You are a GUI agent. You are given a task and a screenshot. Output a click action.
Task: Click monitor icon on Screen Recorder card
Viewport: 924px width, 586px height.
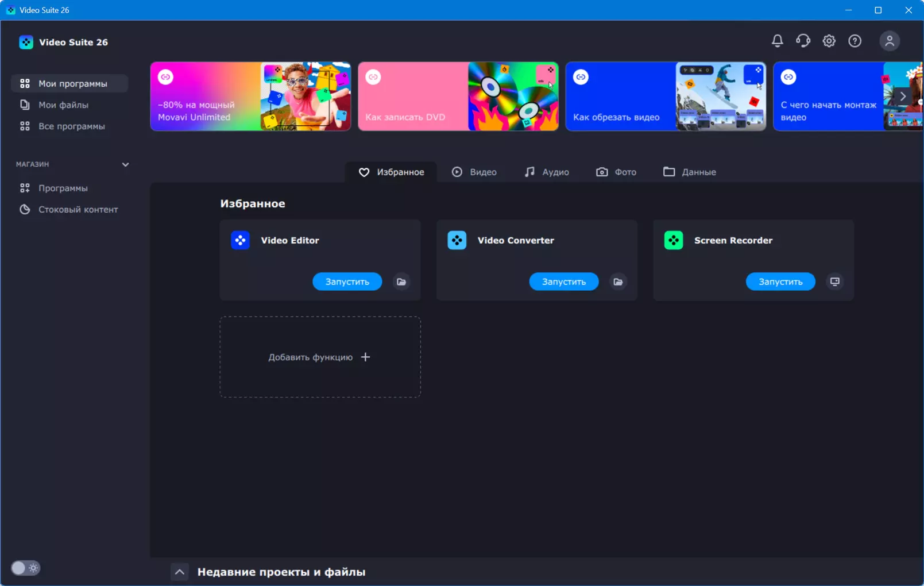coord(835,282)
